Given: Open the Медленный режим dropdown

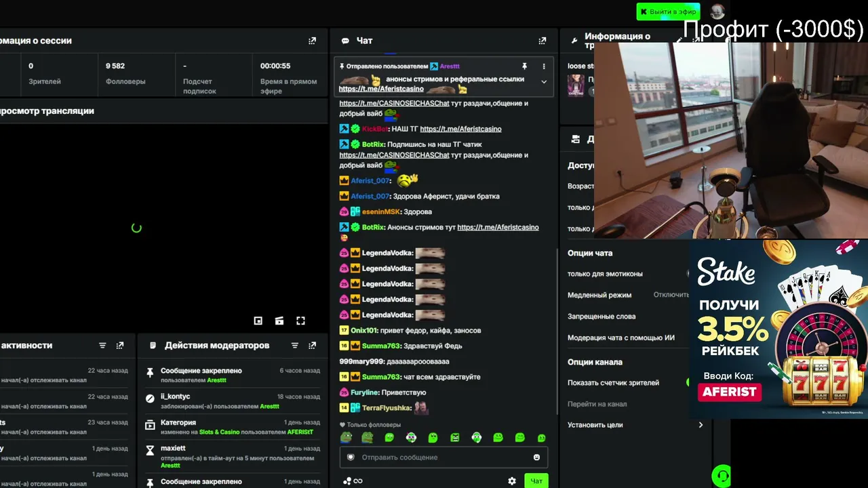Looking at the screenshot, I should 671,295.
